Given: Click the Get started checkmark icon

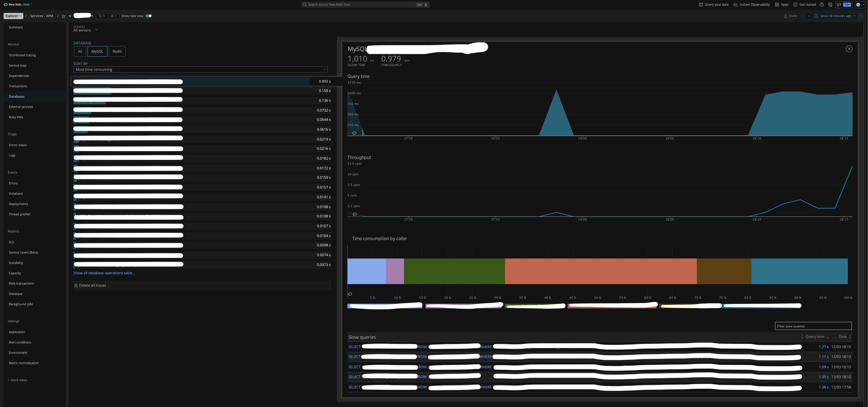Looking at the screenshot, I should (x=795, y=5).
